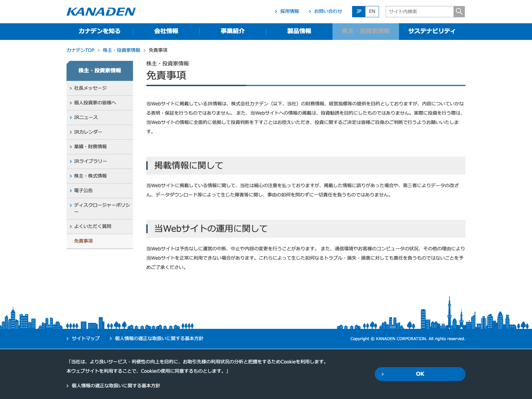The height and width of the screenshot is (399, 532).
Task: Click the KANADEN logo
Action: click(101, 12)
